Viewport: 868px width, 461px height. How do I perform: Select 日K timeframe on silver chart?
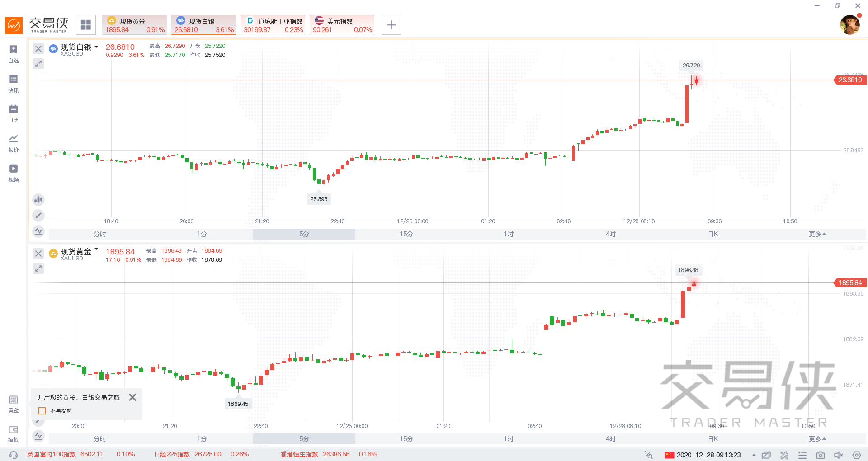pos(713,234)
